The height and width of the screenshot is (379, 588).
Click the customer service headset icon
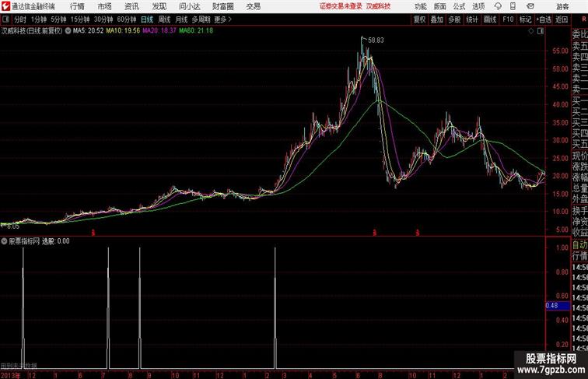[498, 6]
